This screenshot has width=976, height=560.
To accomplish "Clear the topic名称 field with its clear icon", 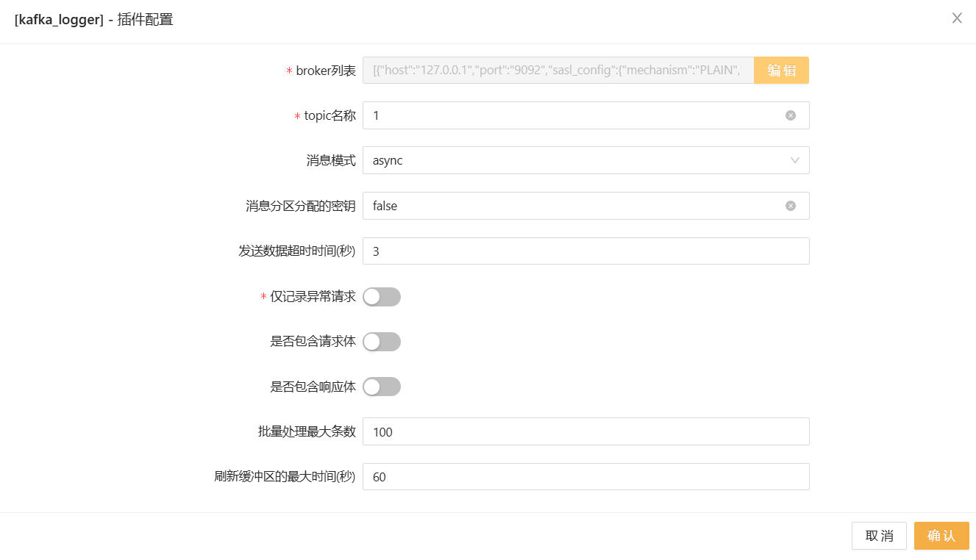I will 791,115.
